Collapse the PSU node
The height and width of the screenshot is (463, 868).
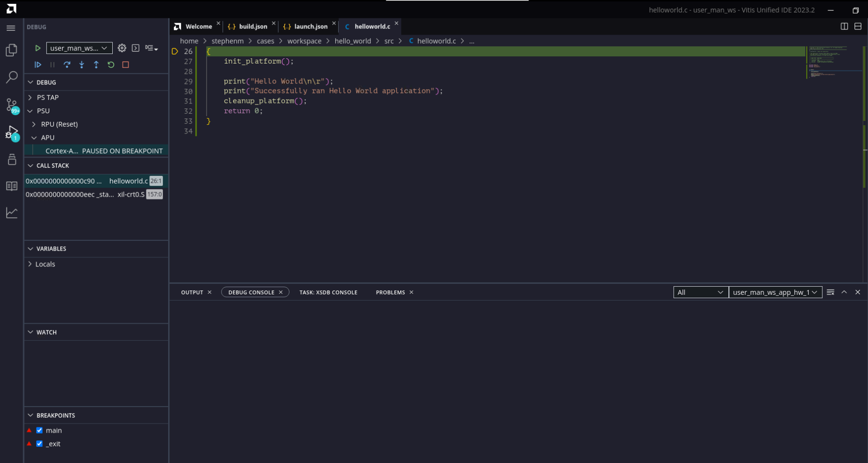(30, 111)
